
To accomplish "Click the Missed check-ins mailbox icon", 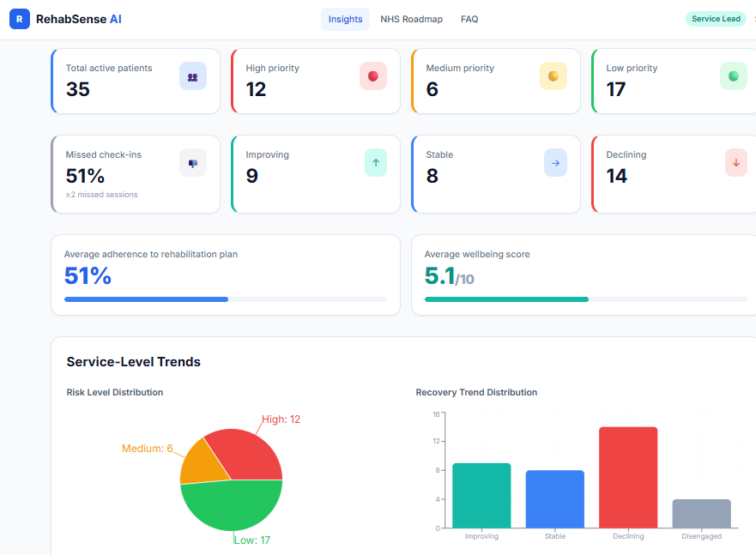I will coord(193,163).
